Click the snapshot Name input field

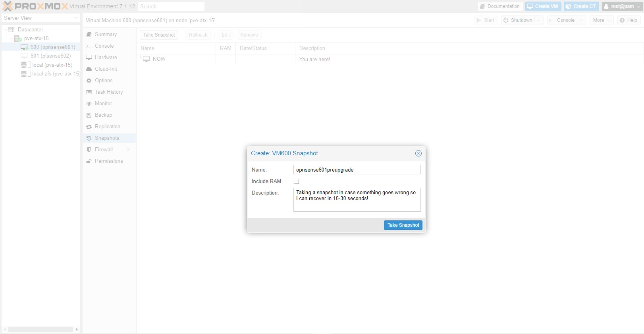coord(357,170)
